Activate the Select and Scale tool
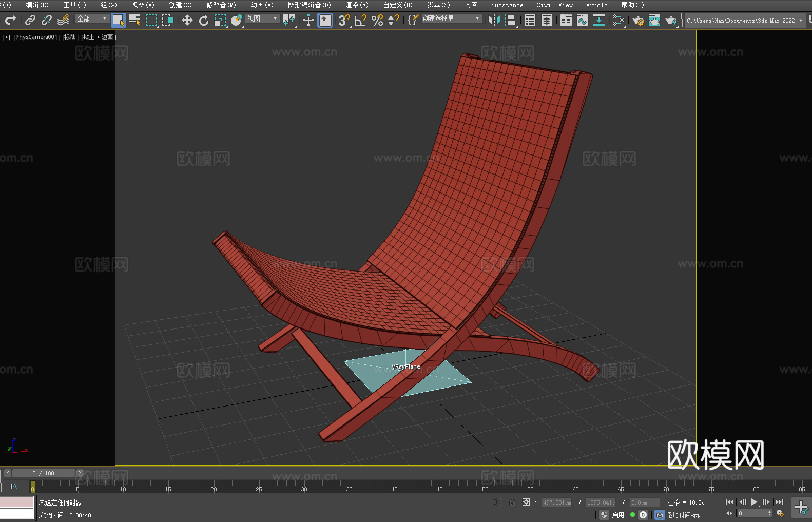This screenshot has width=812, height=522. 220,20
